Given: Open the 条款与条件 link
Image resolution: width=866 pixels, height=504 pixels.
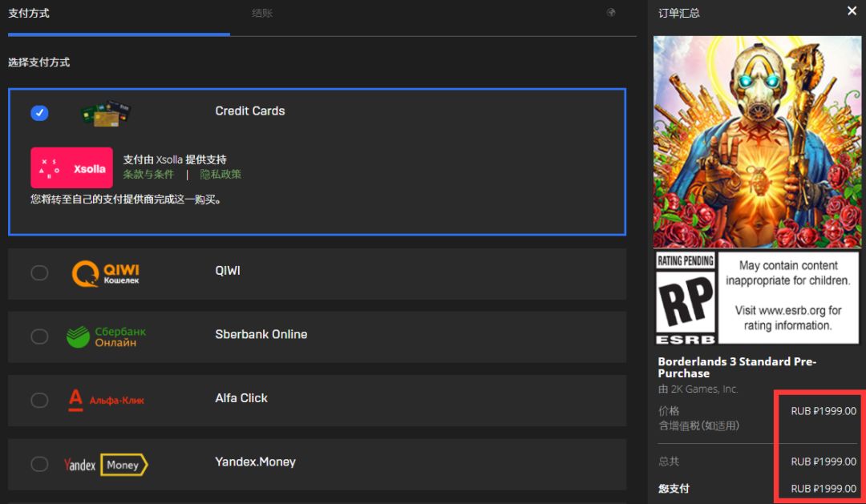Looking at the screenshot, I should [148, 174].
